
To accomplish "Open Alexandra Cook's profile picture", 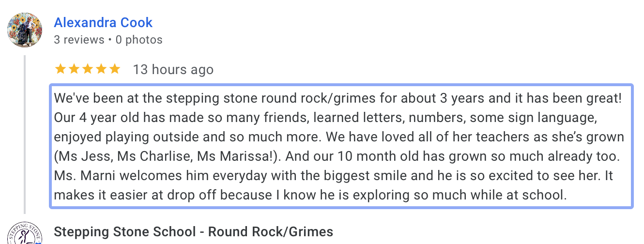I will (24, 30).
